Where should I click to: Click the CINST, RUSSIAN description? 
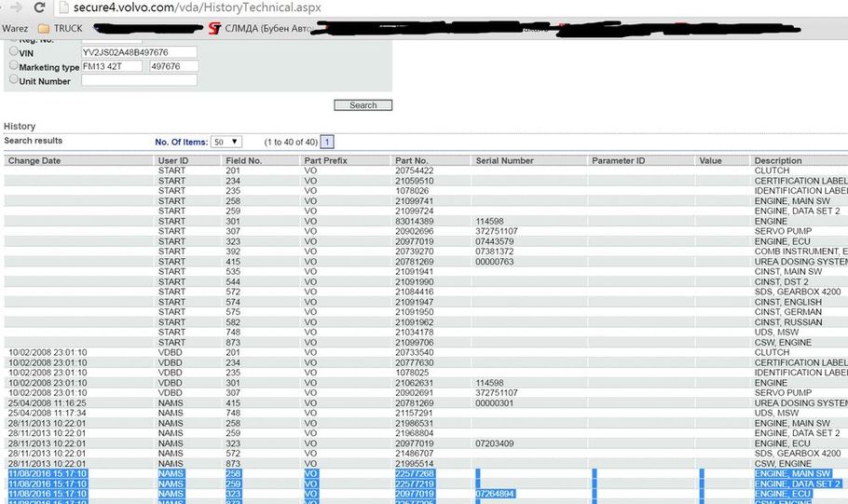pos(788,322)
